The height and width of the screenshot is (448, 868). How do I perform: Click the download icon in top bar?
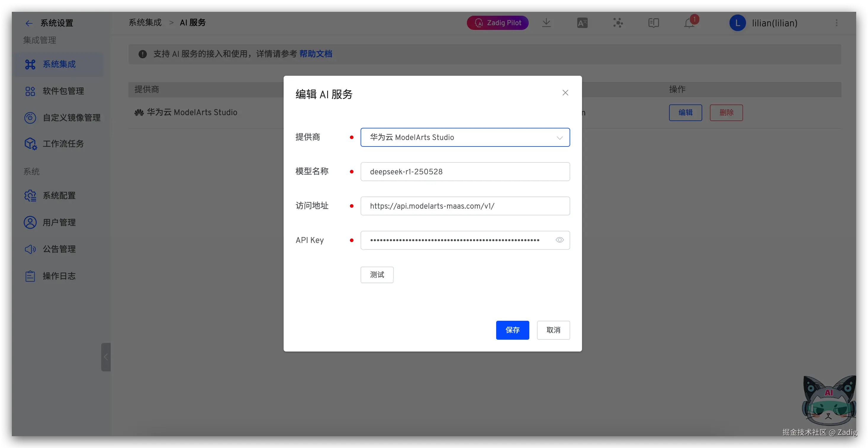[546, 23]
